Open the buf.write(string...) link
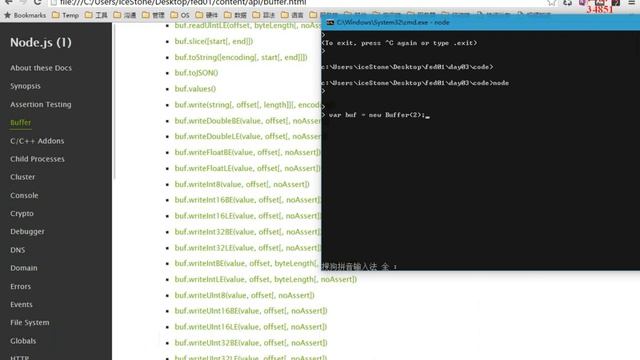 click(x=248, y=105)
